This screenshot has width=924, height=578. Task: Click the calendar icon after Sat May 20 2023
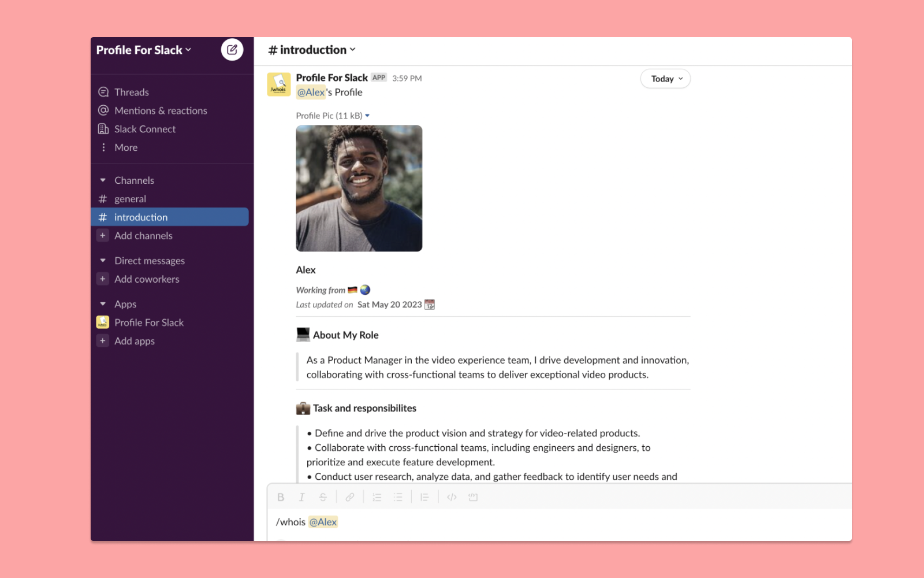click(x=430, y=305)
